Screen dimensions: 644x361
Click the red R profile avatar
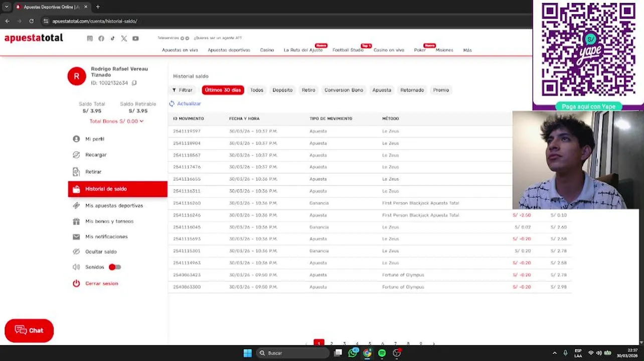(x=77, y=76)
